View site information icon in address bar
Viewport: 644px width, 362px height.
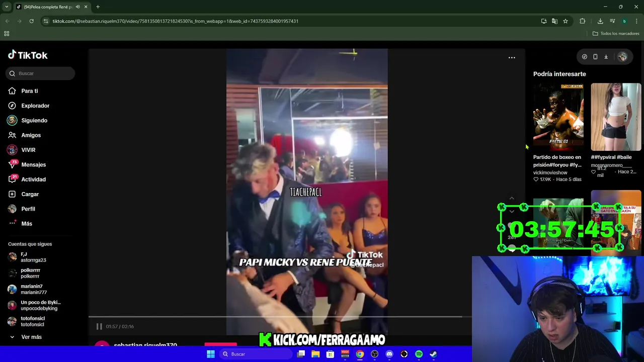(46, 21)
